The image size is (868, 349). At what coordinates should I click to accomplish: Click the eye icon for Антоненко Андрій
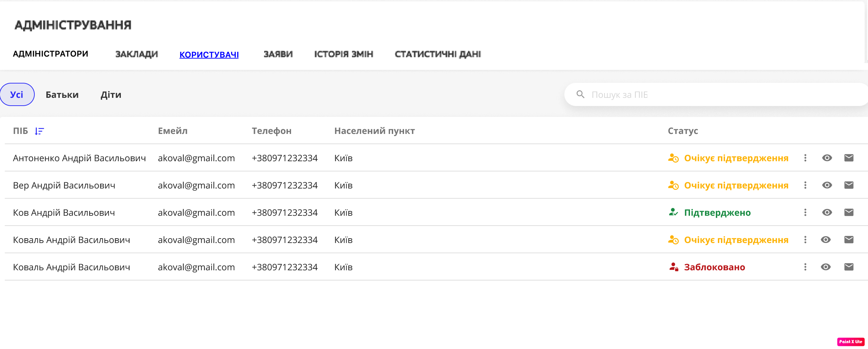pos(827,157)
